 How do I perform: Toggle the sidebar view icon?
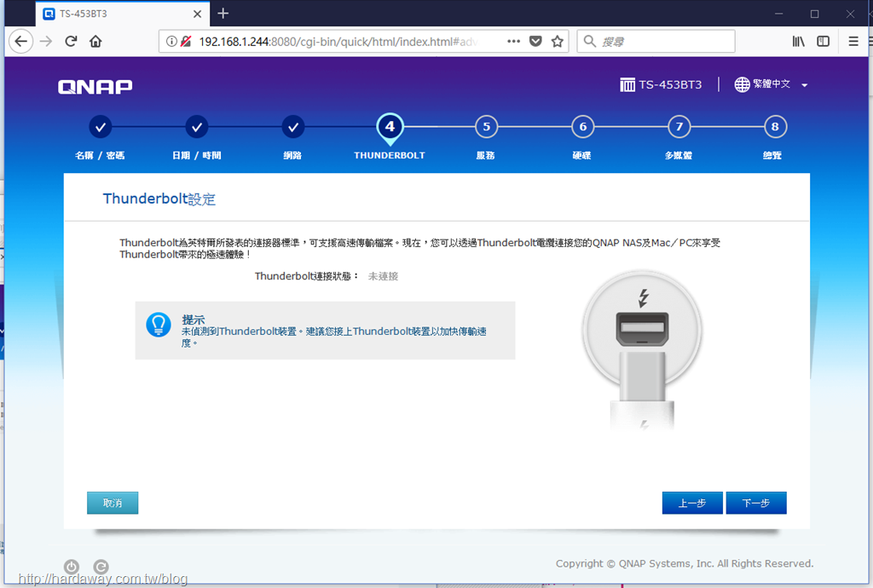(823, 41)
